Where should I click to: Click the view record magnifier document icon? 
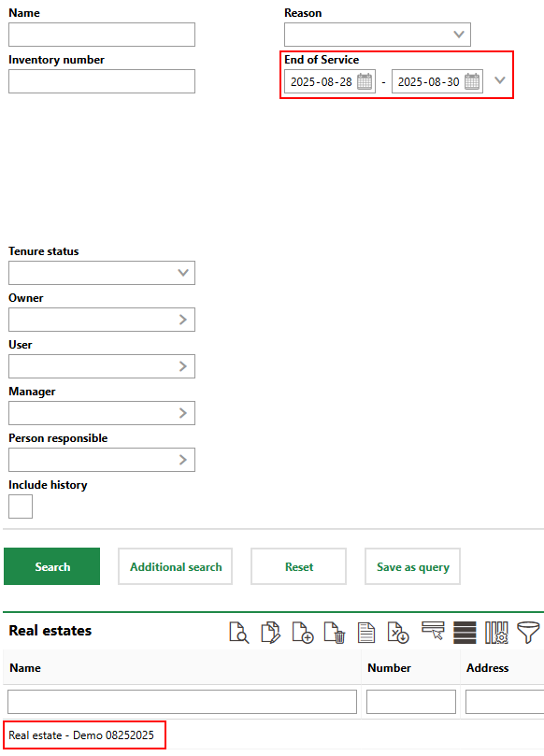coord(238,633)
